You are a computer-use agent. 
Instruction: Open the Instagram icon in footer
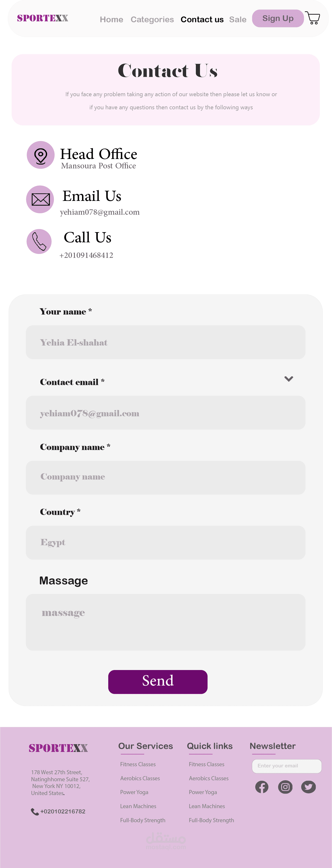coord(285,787)
